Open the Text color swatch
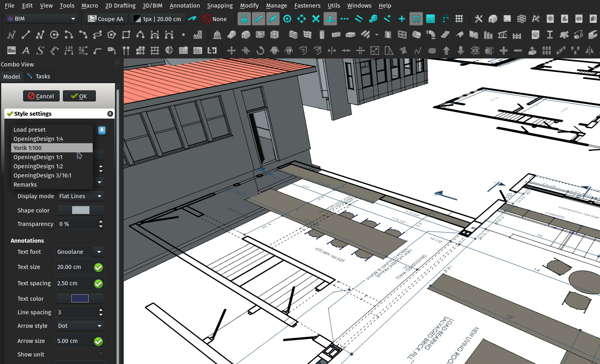 pos(80,298)
